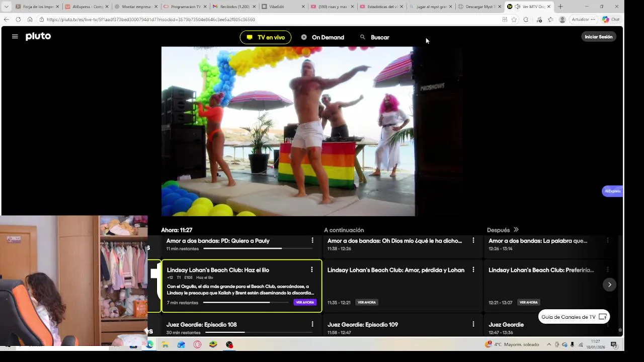644x362 pixels.
Task: Open browser profile avatar
Action: [x=562, y=19]
